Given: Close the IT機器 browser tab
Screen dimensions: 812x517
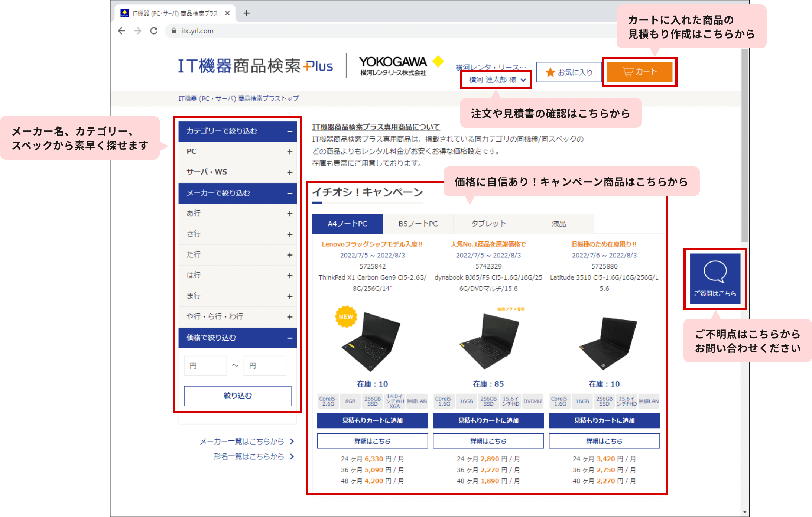Looking at the screenshot, I should pyautogui.click(x=227, y=13).
